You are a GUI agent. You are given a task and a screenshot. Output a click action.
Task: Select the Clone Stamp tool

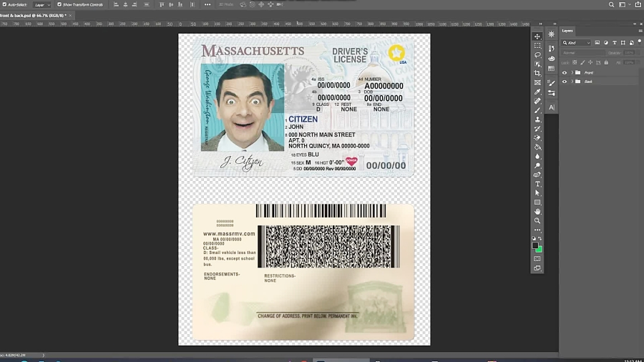537,119
